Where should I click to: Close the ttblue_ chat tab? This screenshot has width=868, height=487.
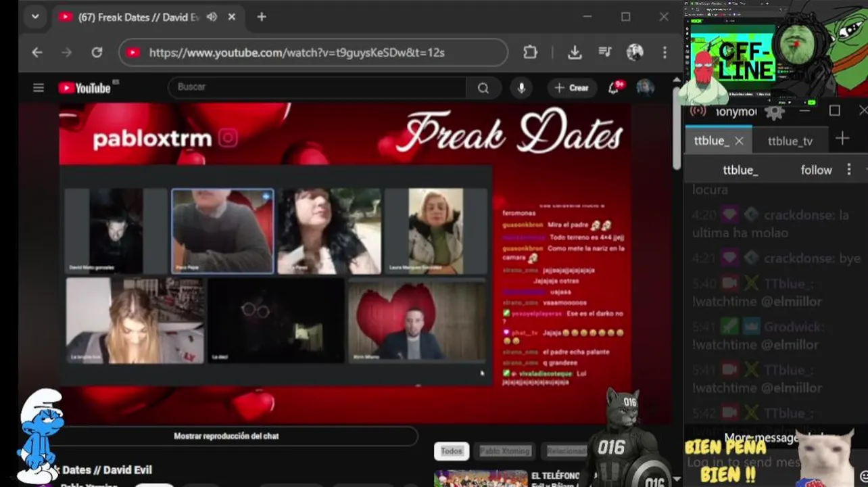[739, 141]
